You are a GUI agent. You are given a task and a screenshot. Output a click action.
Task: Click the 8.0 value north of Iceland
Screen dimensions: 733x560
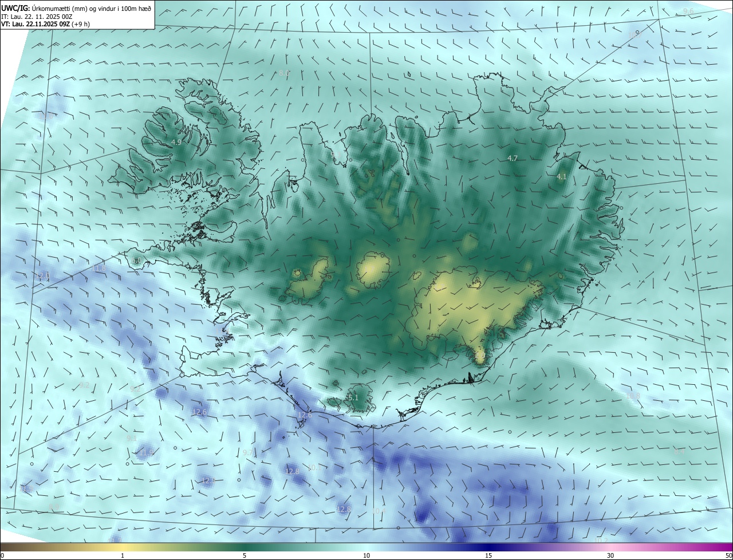284,73
